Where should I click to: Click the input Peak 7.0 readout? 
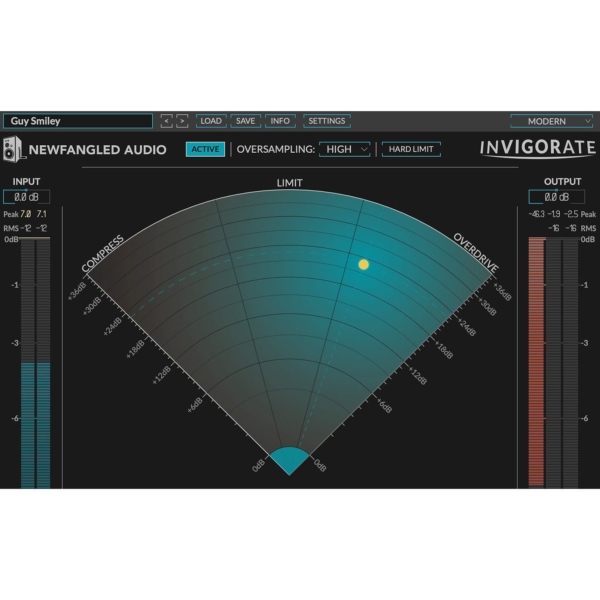(26, 214)
